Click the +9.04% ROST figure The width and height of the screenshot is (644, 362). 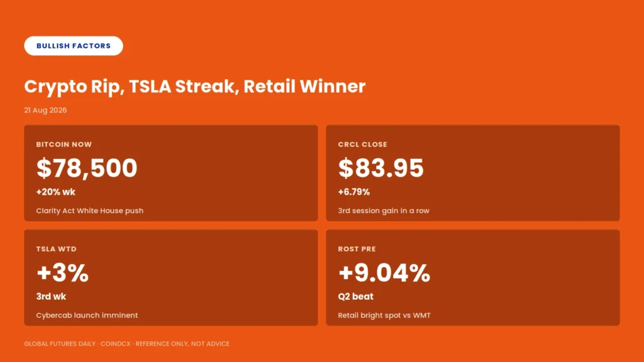click(x=384, y=273)
